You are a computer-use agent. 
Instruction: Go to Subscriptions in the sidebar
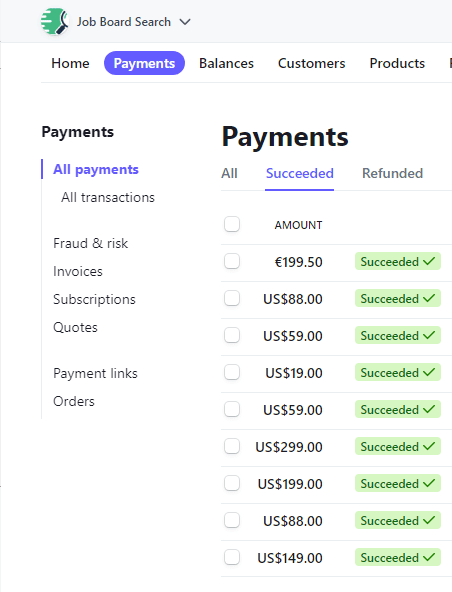pos(94,299)
